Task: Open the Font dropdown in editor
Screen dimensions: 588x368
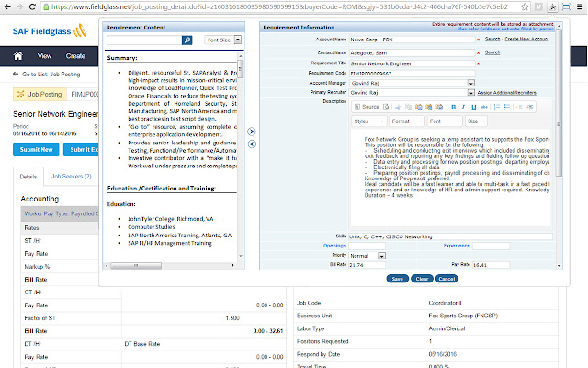Action: [x=445, y=121]
